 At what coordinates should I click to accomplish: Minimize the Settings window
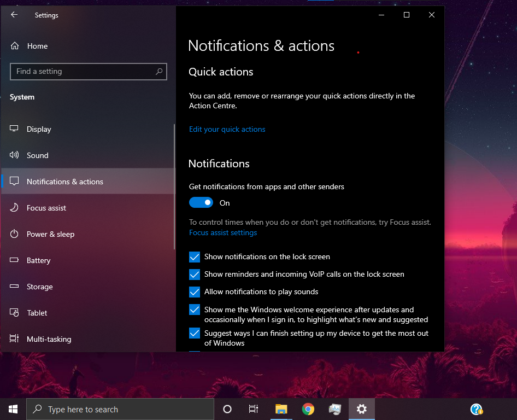pos(381,15)
